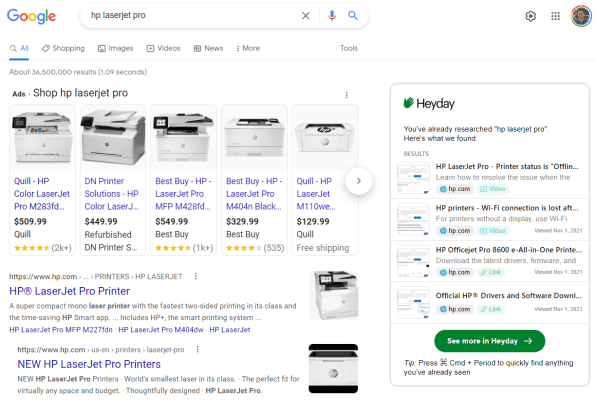Start voice search with microphone icon

pyautogui.click(x=332, y=16)
